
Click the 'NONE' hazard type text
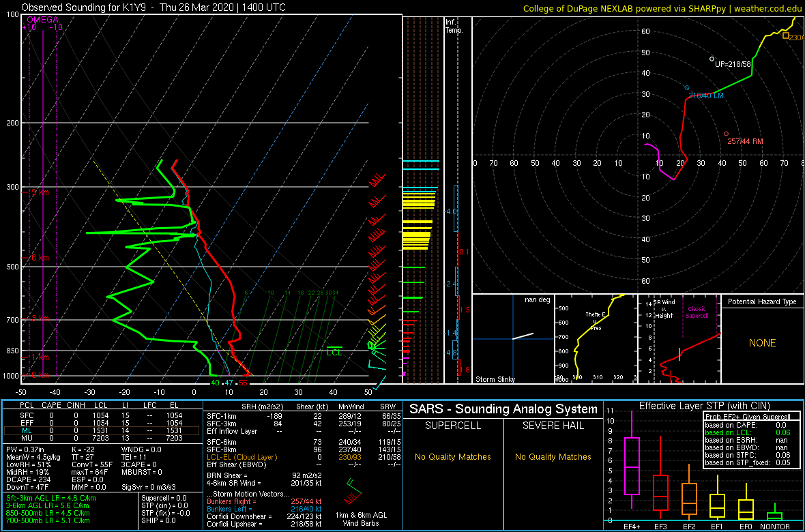click(x=762, y=343)
